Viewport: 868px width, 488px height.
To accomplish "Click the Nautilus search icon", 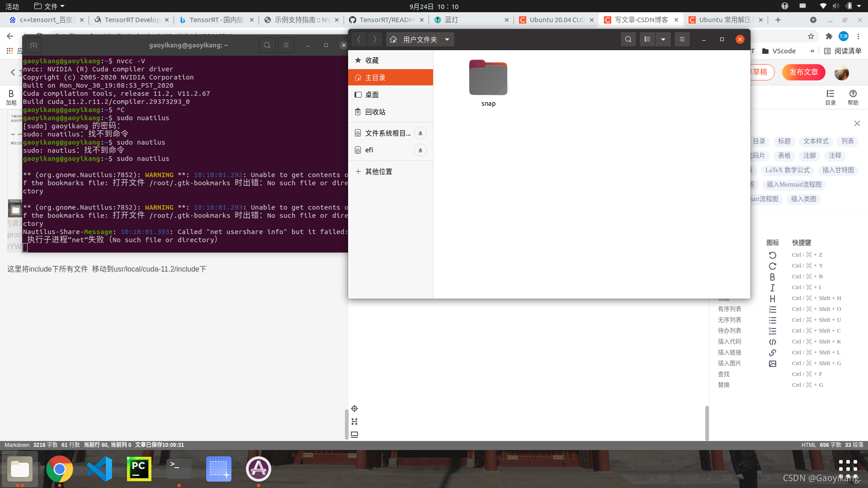I will (628, 39).
